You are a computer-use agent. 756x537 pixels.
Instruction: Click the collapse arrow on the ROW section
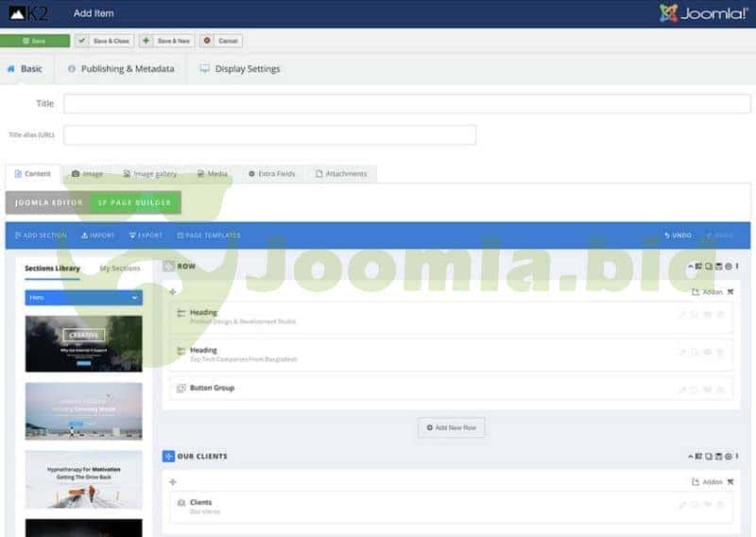click(x=689, y=268)
